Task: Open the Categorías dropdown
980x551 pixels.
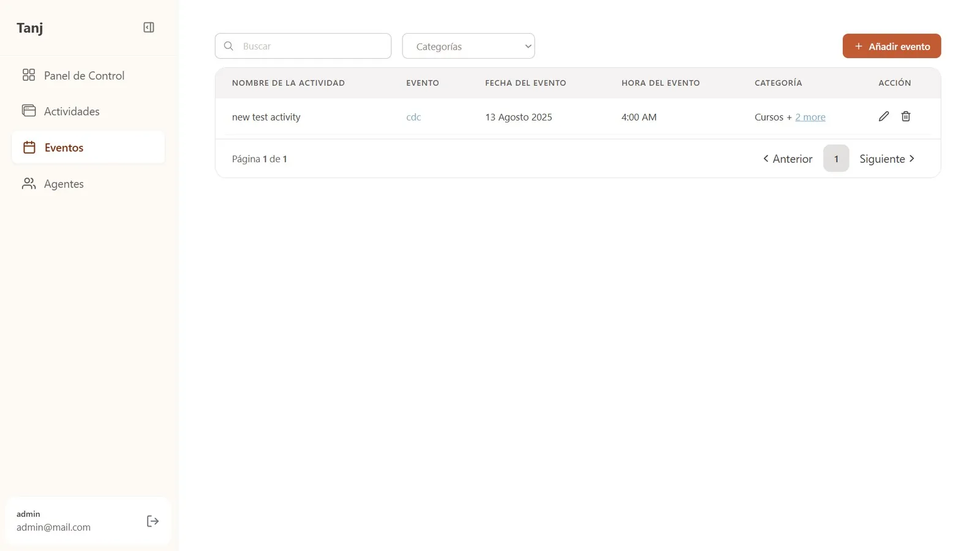Action: tap(469, 46)
